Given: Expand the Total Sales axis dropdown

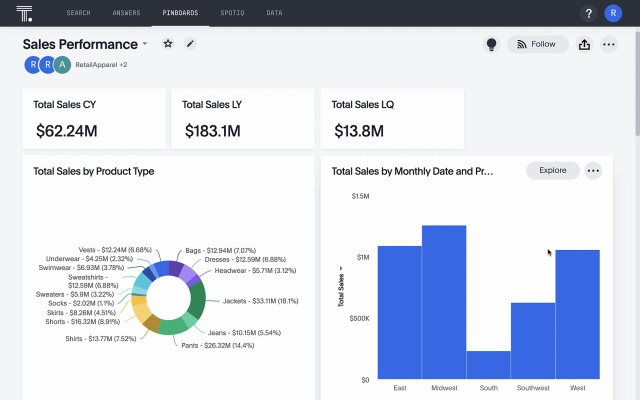Looking at the screenshot, I should point(343,268).
